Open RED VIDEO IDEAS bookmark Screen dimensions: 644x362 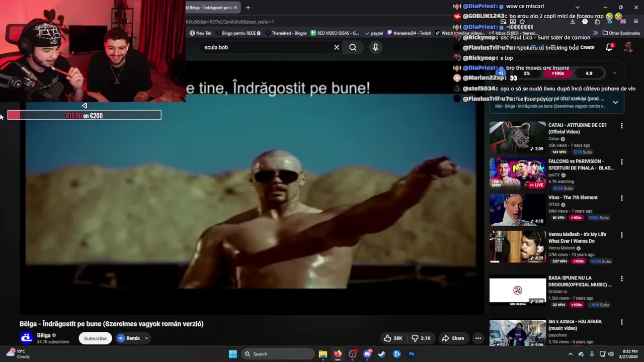click(x=335, y=33)
